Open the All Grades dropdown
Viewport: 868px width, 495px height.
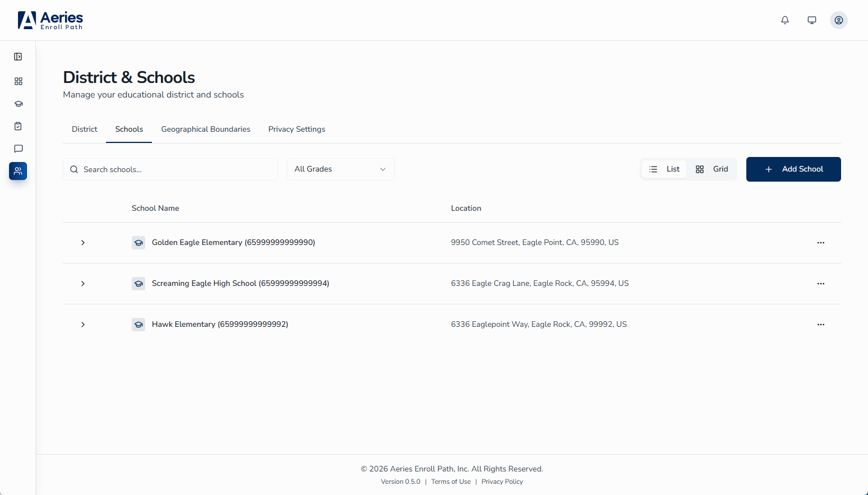pyautogui.click(x=341, y=169)
